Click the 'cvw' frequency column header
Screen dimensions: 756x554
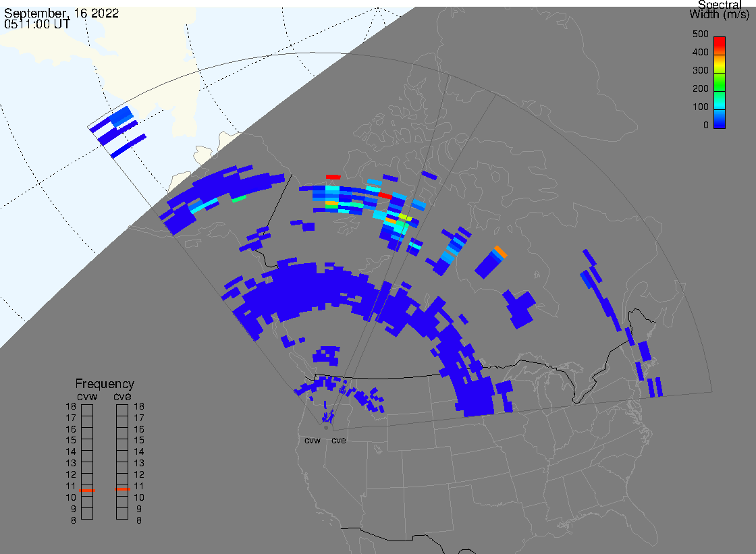tap(87, 396)
